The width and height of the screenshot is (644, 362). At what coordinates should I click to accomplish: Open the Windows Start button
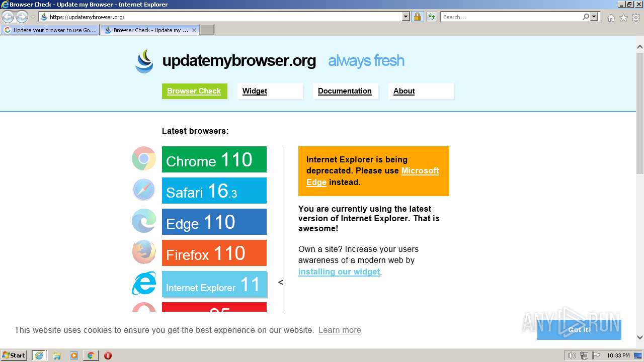click(14, 355)
